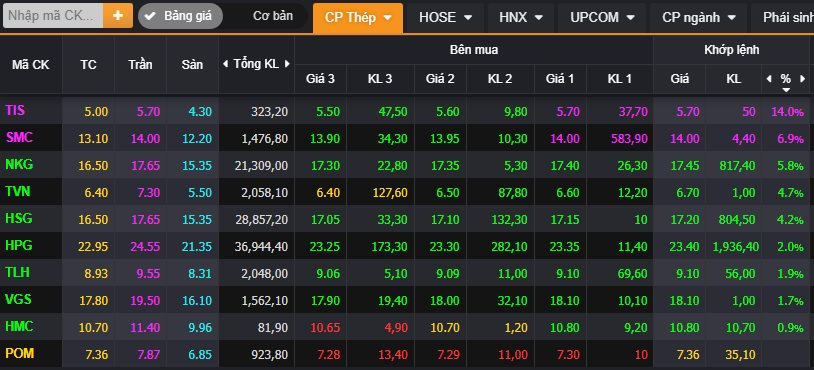
Task: Click HSG KL 2 value 132,30
Action: pos(510,220)
